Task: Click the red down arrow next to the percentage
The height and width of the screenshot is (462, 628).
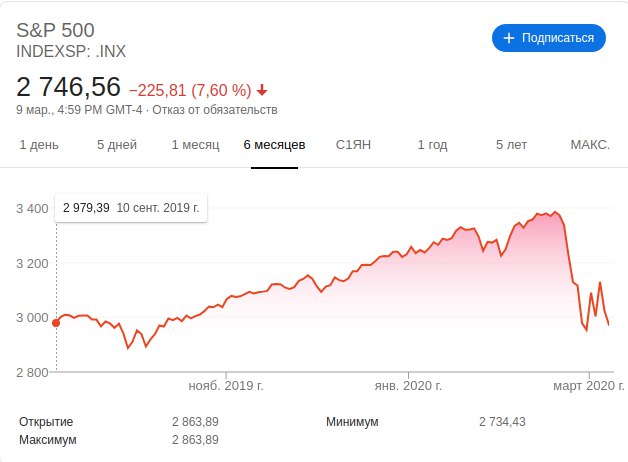Action: click(x=262, y=88)
